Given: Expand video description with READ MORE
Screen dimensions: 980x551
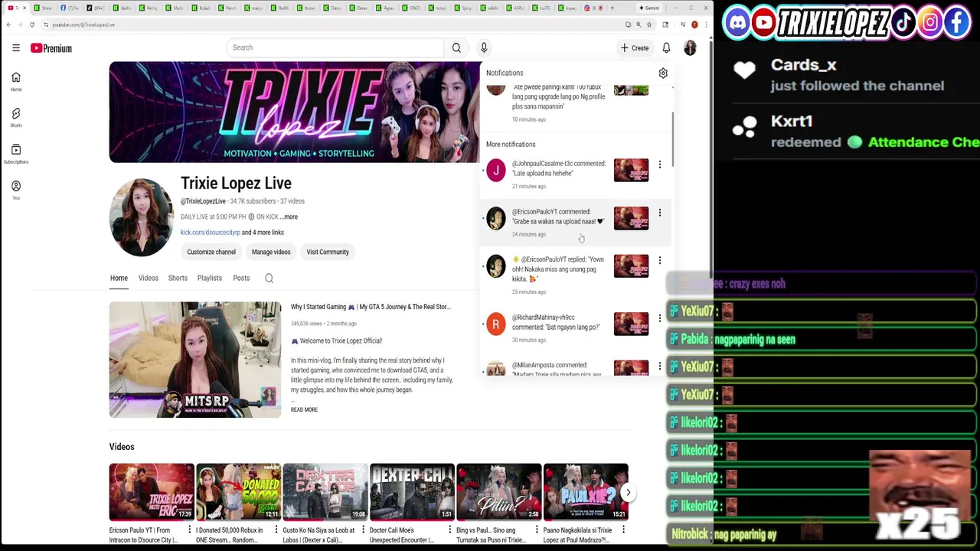Looking at the screenshot, I should [x=304, y=409].
